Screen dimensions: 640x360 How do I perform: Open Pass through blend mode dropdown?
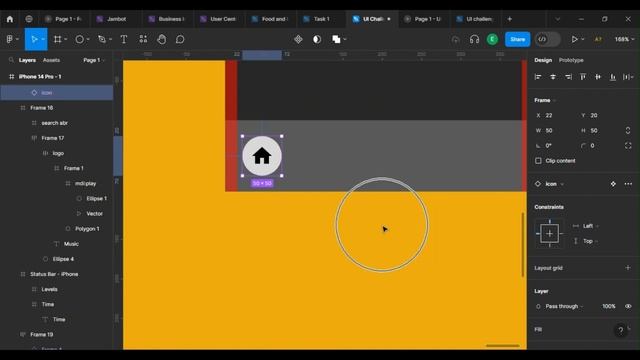[x=564, y=306]
